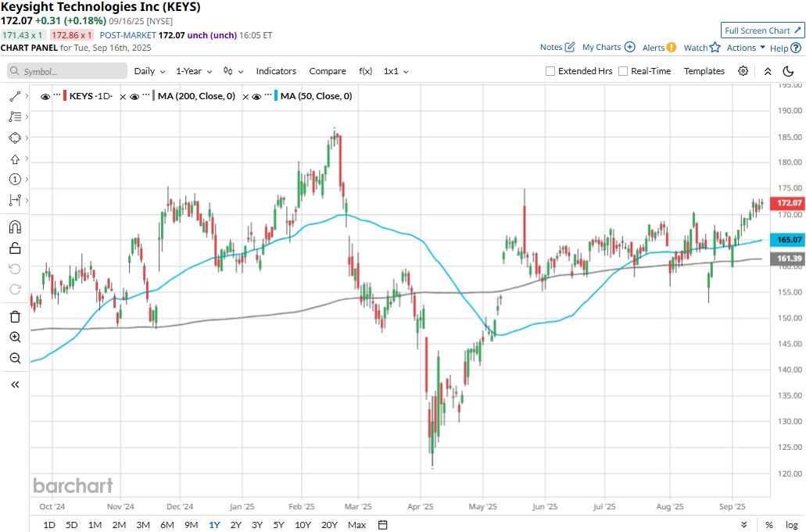Open the Compare menu

[328, 71]
